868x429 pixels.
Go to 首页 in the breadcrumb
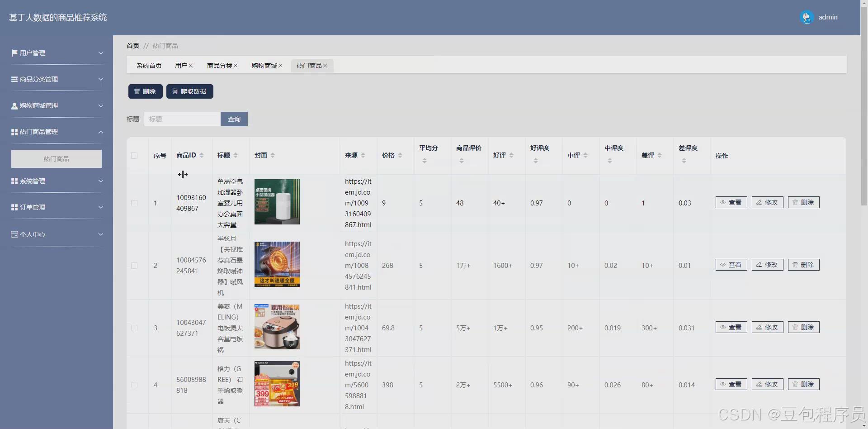point(133,46)
